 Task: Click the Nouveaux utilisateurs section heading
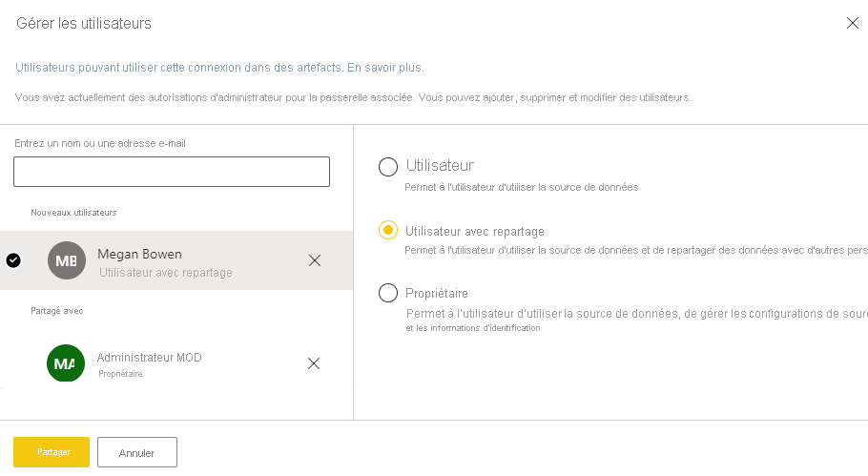point(73,212)
